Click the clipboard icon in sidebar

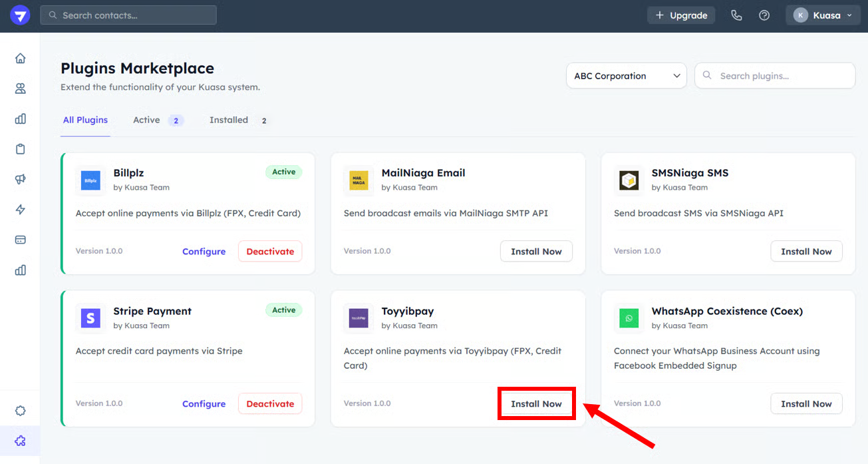point(20,149)
